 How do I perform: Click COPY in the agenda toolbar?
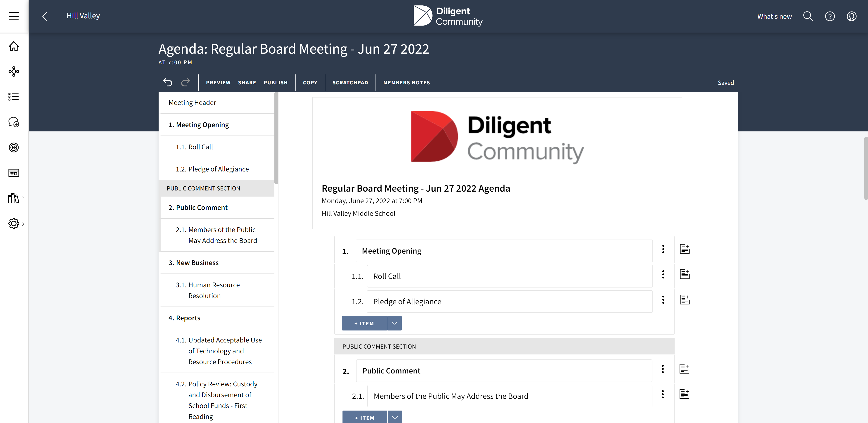[x=310, y=83]
